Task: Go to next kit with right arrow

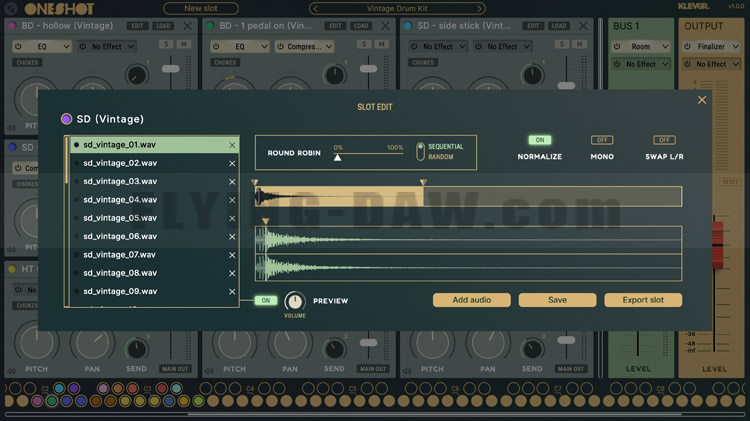Action: point(479,8)
